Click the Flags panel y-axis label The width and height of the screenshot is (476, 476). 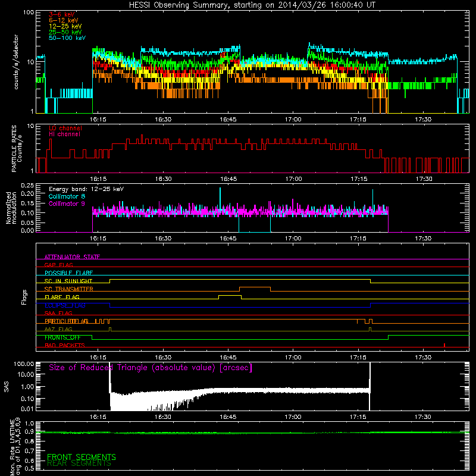(24, 297)
